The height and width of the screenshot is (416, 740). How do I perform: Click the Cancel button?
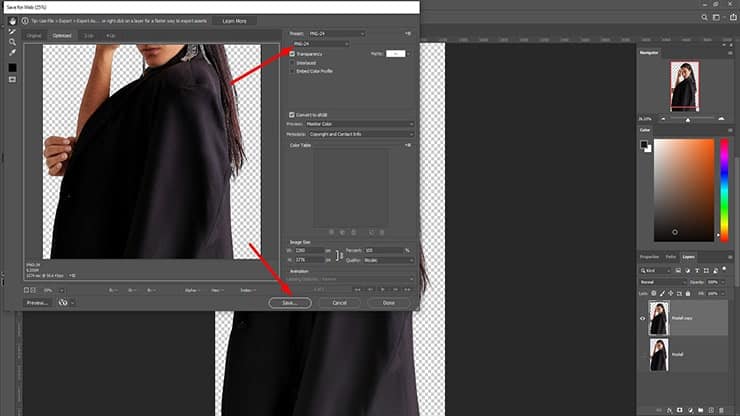339,302
